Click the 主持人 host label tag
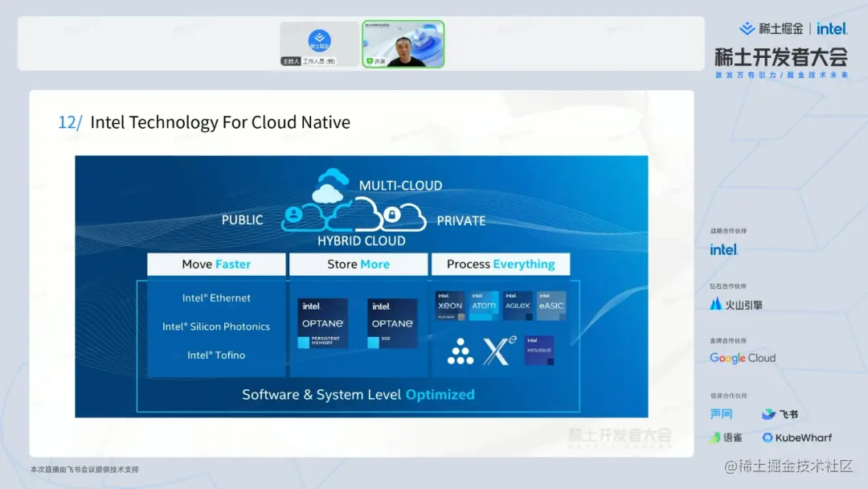The height and width of the screenshot is (489, 868). pos(291,61)
